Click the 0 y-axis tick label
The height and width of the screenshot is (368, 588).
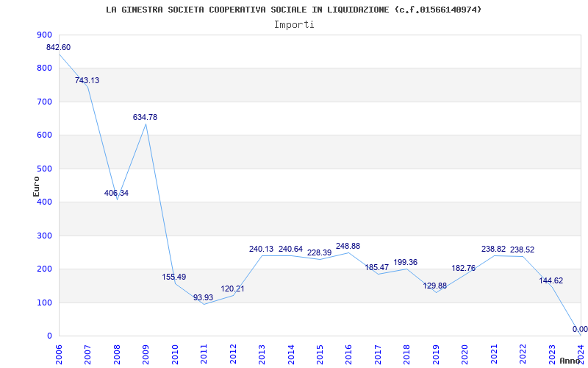49,336
